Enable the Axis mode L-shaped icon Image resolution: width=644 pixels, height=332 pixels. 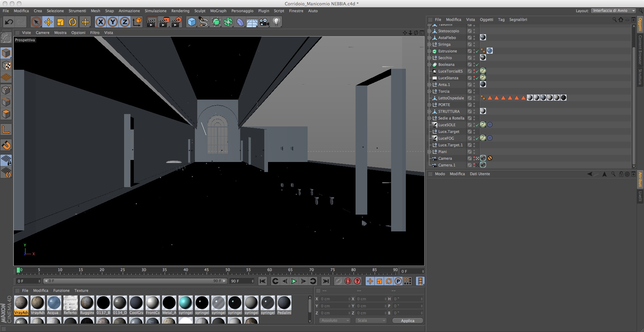click(6, 129)
